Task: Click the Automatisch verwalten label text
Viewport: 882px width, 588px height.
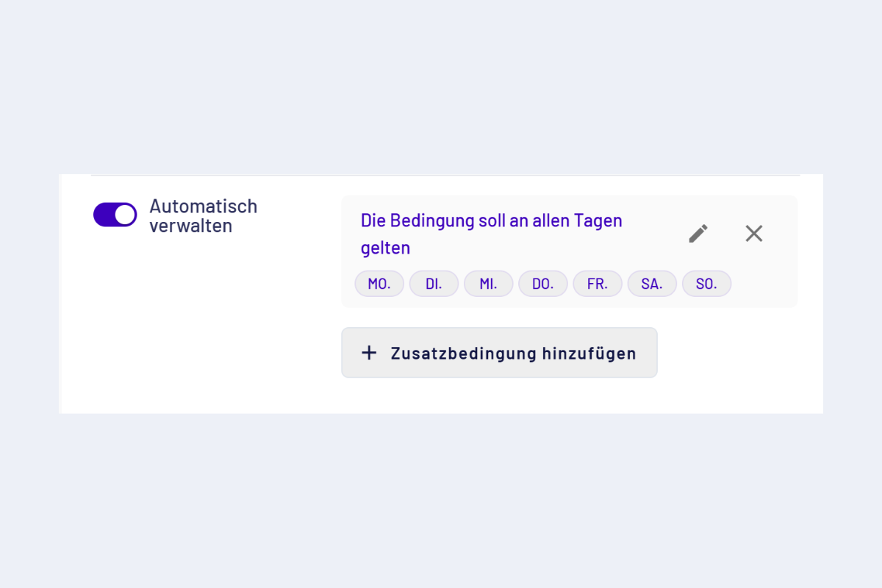Action: (x=203, y=216)
